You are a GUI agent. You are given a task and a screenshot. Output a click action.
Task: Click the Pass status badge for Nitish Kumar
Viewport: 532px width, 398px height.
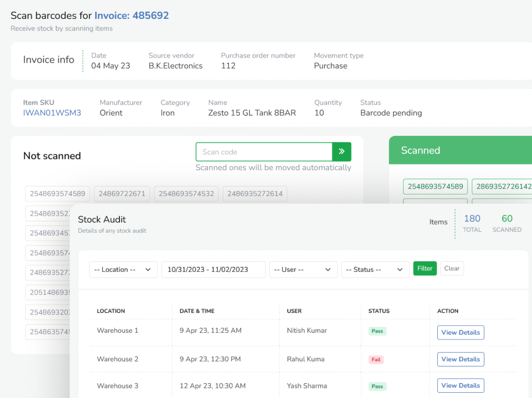pyautogui.click(x=377, y=331)
